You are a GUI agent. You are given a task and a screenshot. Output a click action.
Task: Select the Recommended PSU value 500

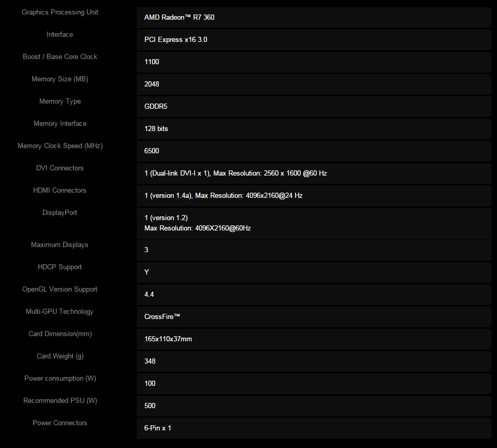click(150, 406)
